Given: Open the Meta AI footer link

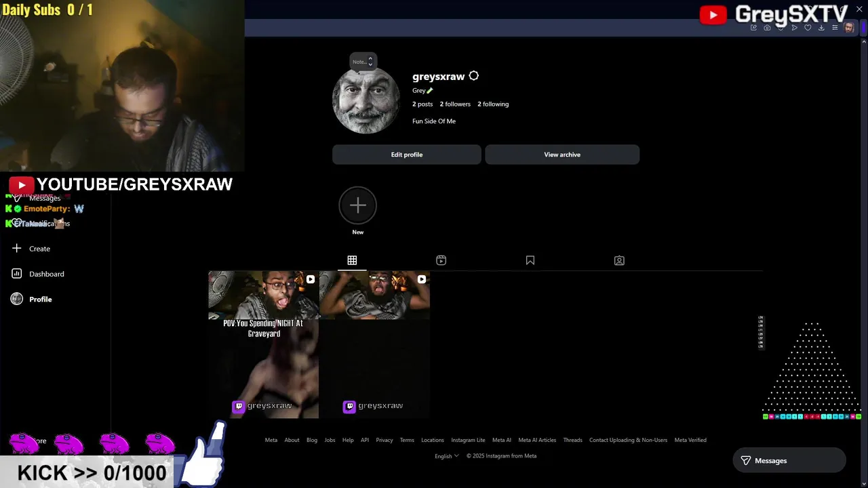Looking at the screenshot, I should coord(502,440).
